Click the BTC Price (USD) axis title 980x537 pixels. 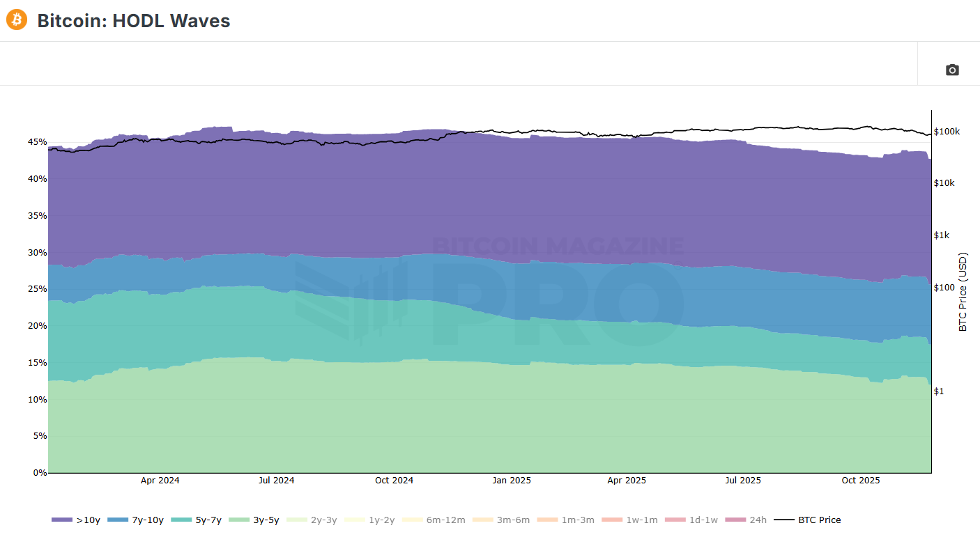tap(963, 291)
